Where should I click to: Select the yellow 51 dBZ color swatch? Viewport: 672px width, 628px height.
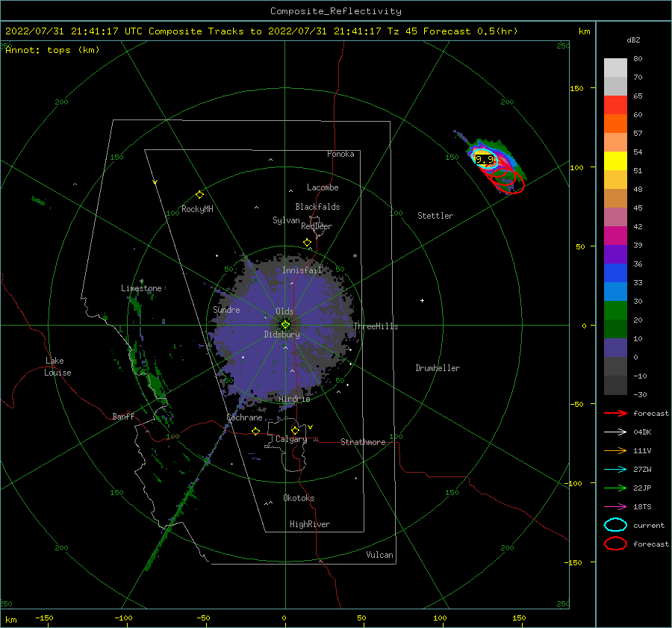615,161
